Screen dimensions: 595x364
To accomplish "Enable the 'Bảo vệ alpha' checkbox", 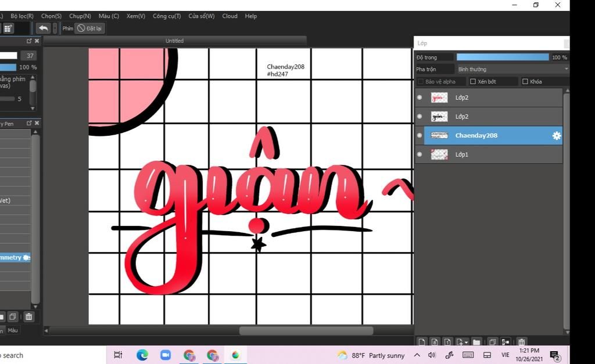I will [x=421, y=81].
